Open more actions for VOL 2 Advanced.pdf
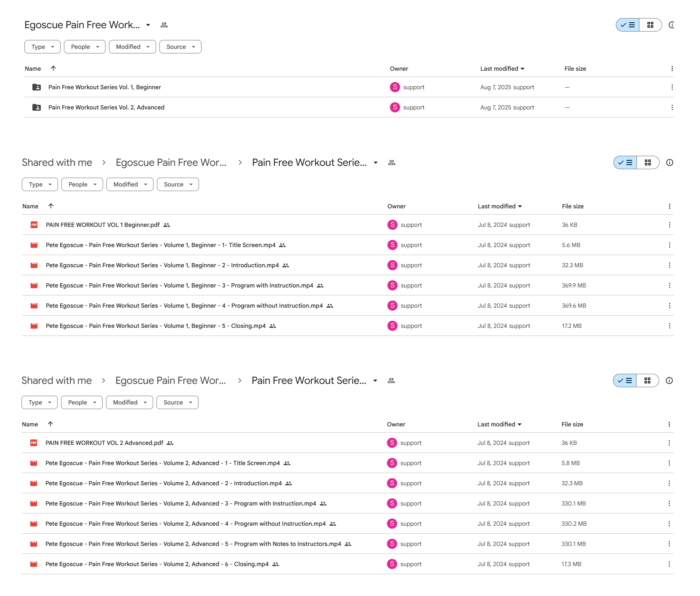This screenshot has height=596, width=700. click(x=669, y=443)
